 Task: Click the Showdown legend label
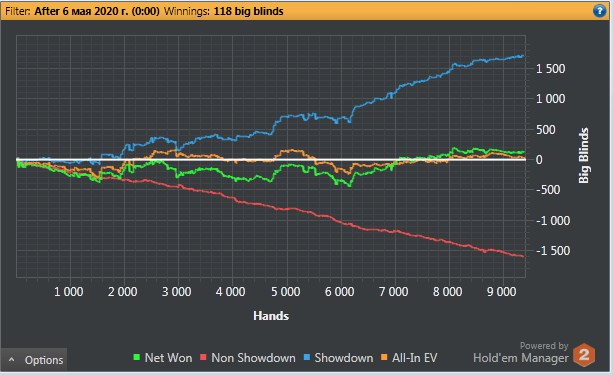(344, 358)
